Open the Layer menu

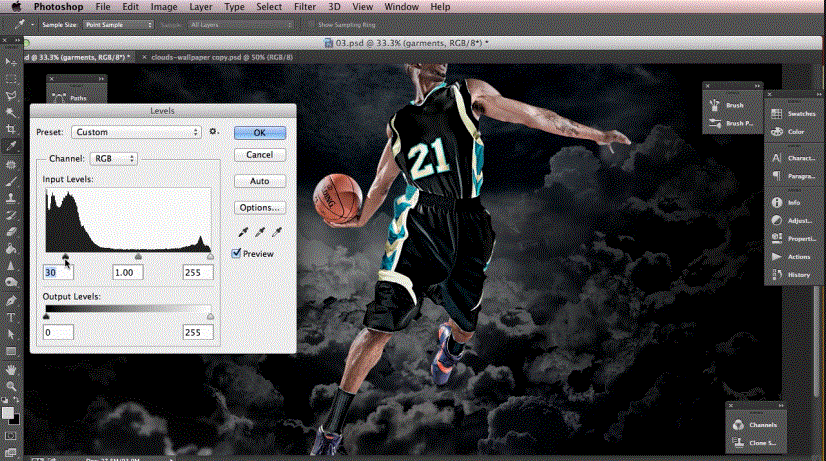click(201, 7)
